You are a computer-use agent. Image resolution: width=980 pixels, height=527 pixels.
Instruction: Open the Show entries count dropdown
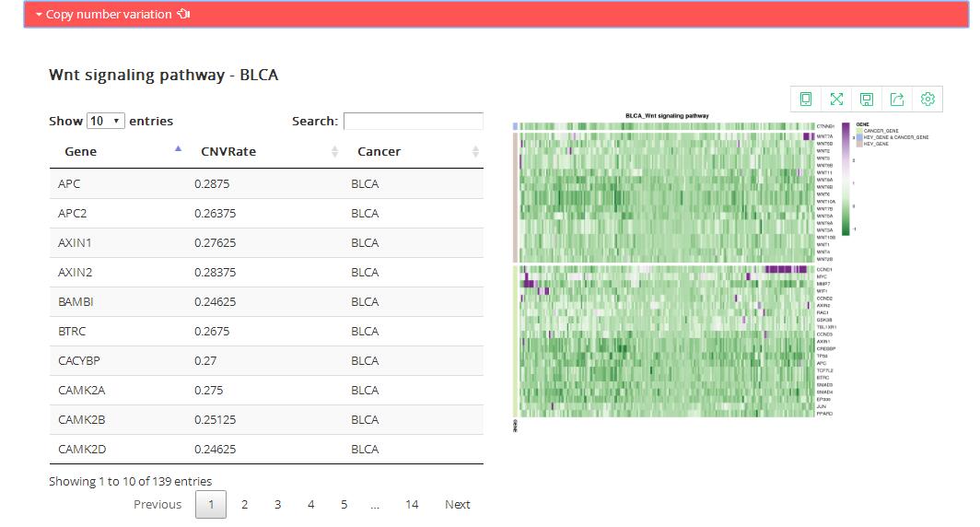(x=105, y=121)
